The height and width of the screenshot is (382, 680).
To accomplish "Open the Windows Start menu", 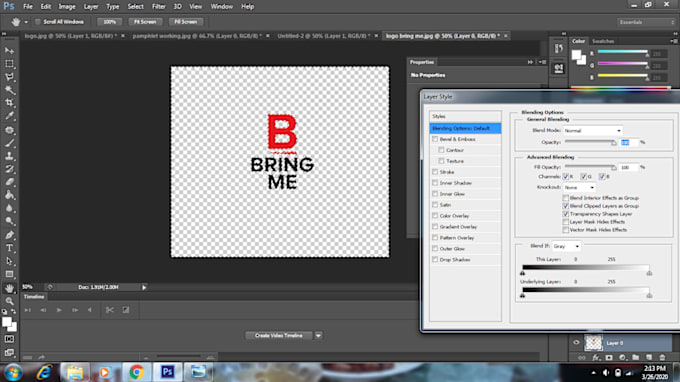I will click(14, 372).
